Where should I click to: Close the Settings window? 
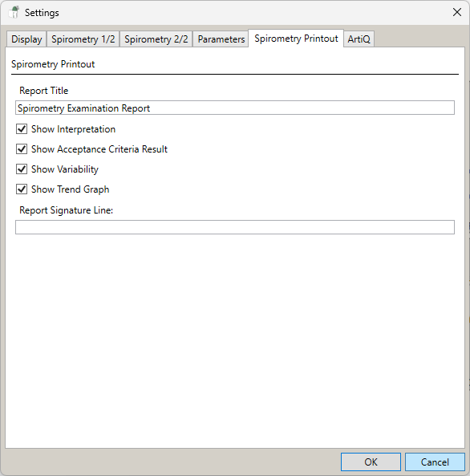click(x=457, y=13)
